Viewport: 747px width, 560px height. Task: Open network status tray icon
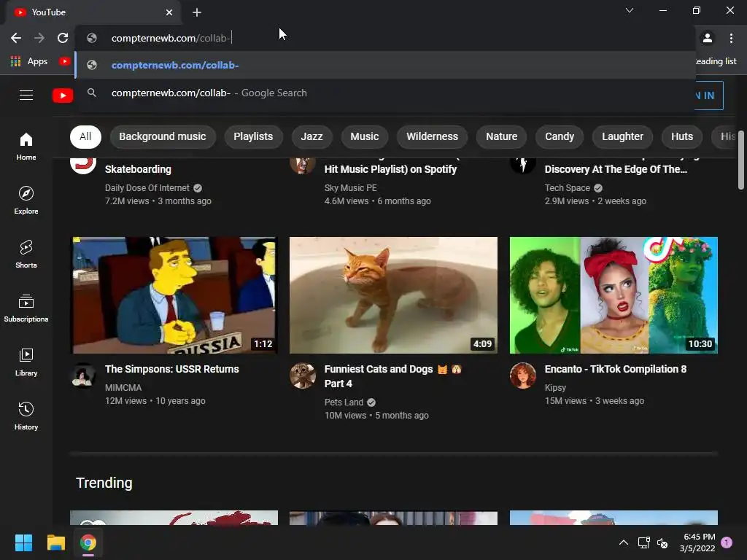643,542
